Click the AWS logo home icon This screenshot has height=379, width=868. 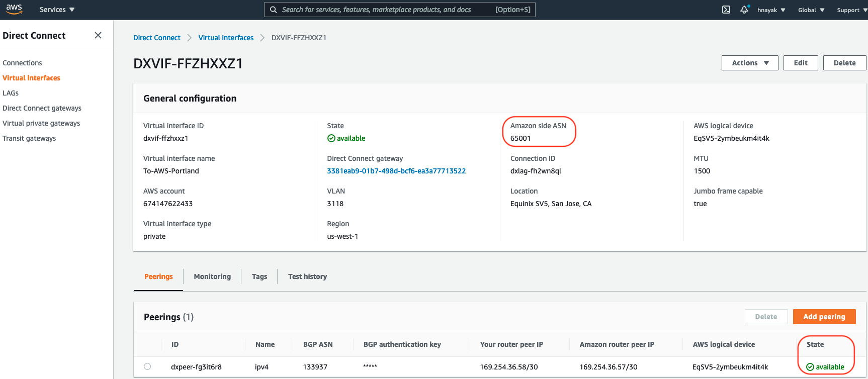14,9
